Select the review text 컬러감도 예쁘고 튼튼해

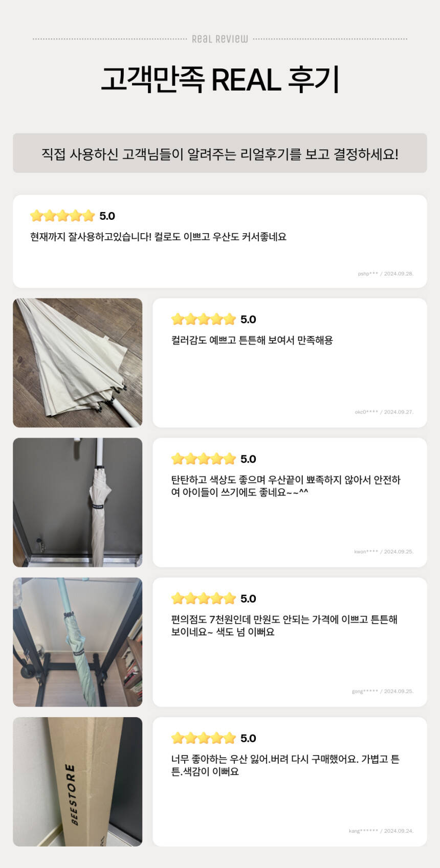point(252,340)
